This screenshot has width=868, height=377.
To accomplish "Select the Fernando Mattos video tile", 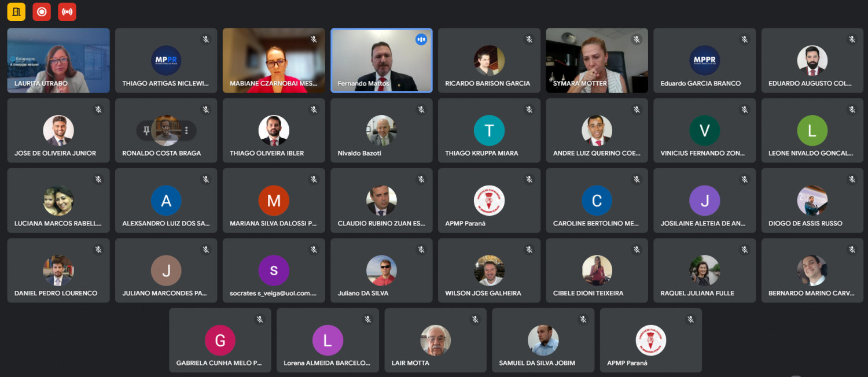I will pos(381,60).
